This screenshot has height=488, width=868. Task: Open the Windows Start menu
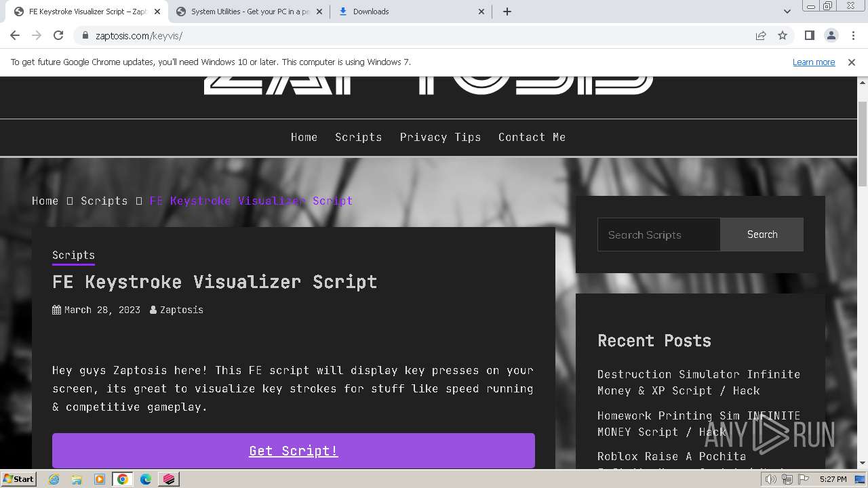[x=19, y=479]
